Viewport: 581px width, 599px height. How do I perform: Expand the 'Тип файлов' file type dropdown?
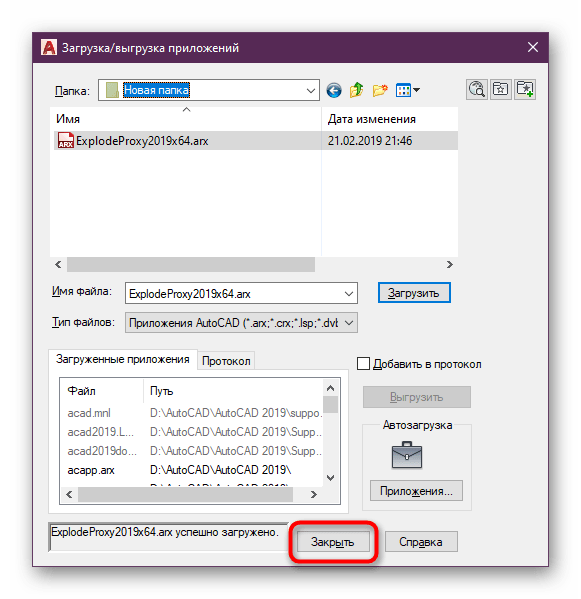349,323
